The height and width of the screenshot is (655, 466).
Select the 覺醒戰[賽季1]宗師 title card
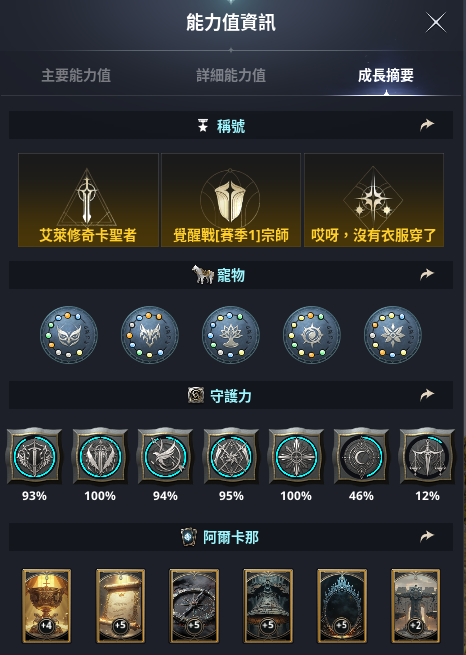point(231,200)
